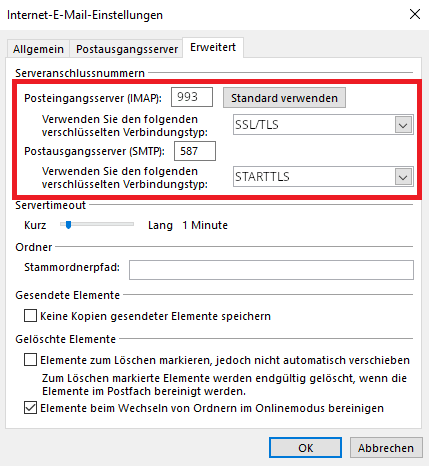Click the Abbrechen button

click(x=386, y=448)
